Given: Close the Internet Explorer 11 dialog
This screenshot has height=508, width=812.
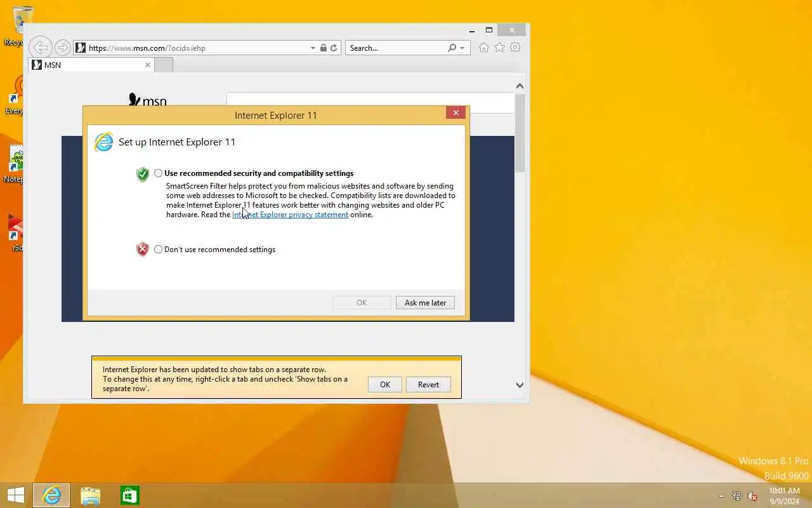Looking at the screenshot, I should (455, 113).
